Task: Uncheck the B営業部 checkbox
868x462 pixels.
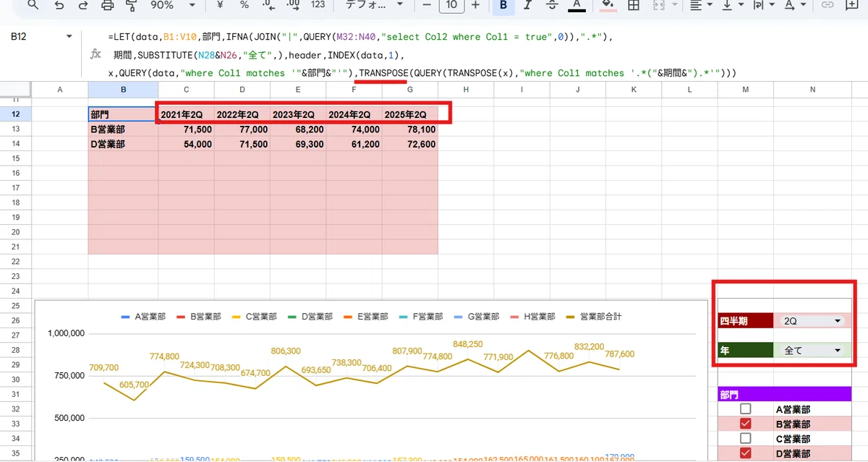Action: tap(746, 424)
